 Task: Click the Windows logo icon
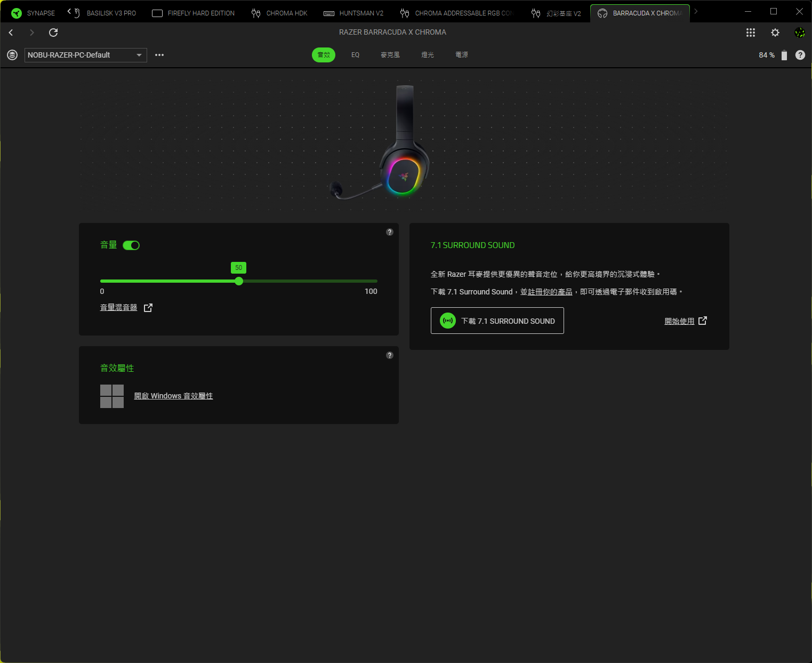click(x=112, y=396)
